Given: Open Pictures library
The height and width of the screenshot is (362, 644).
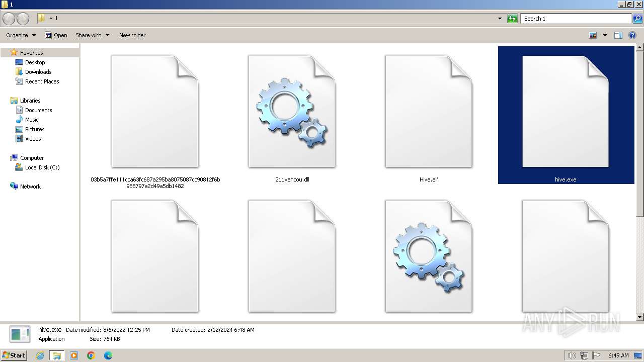Looking at the screenshot, I should tap(35, 129).
